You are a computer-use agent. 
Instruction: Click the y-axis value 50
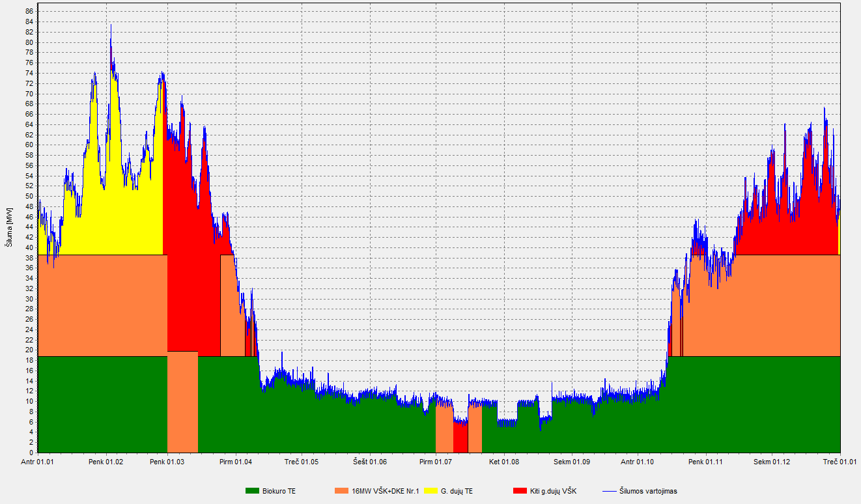[x=29, y=196]
